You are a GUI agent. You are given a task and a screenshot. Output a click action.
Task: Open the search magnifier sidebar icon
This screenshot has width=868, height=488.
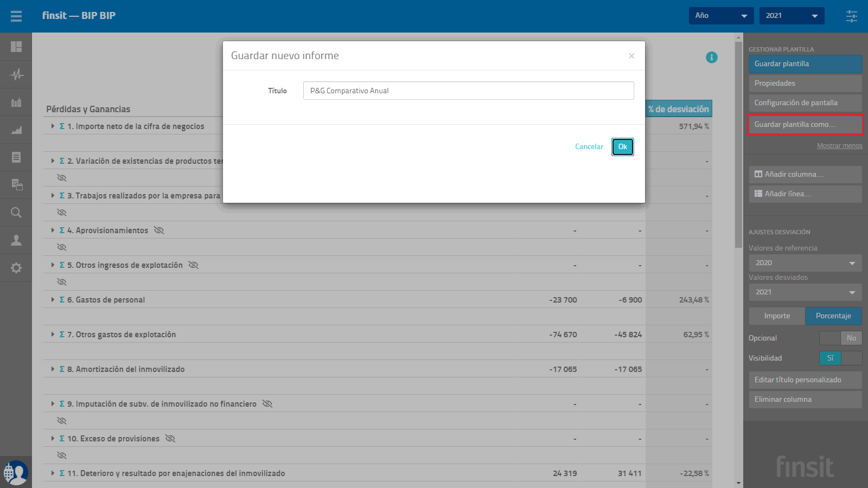point(16,213)
